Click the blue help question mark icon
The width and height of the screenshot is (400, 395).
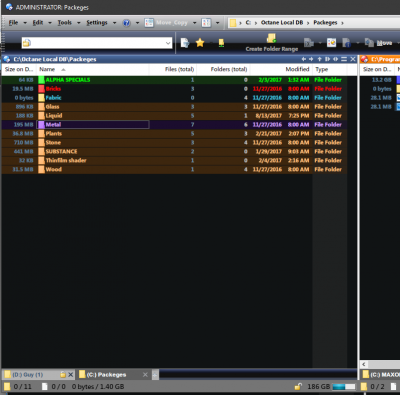click(x=127, y=23)
